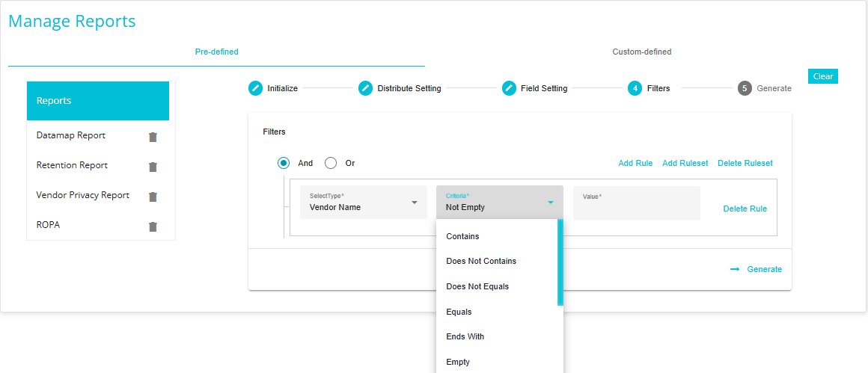
Task: Click the Clear button
Action: click(x=822, y=76)
